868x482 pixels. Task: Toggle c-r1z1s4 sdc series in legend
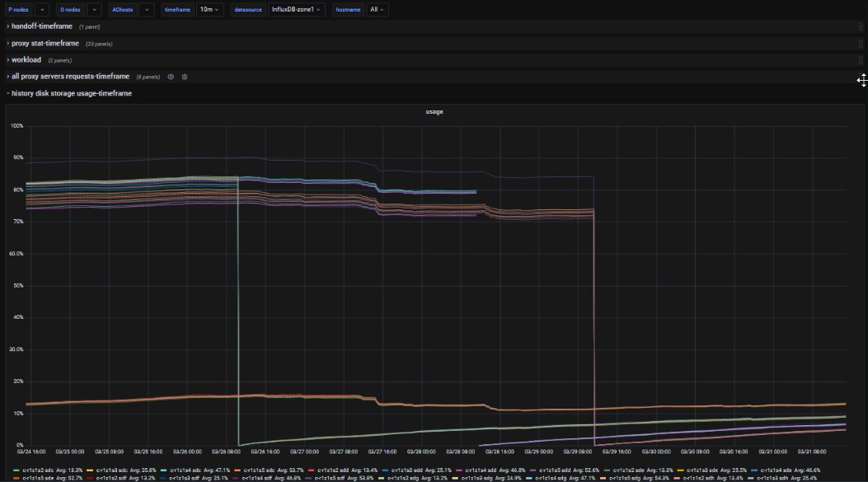click(x=186, y=469)
